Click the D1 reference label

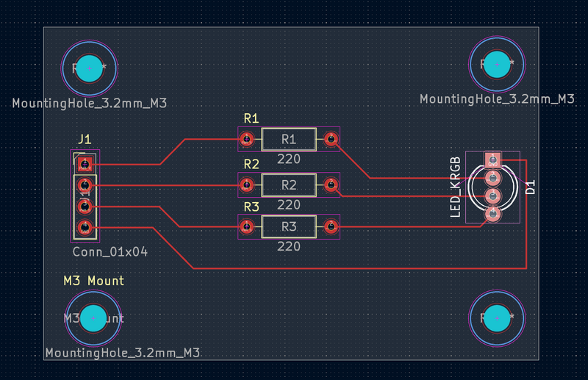(x=530, y=187)
